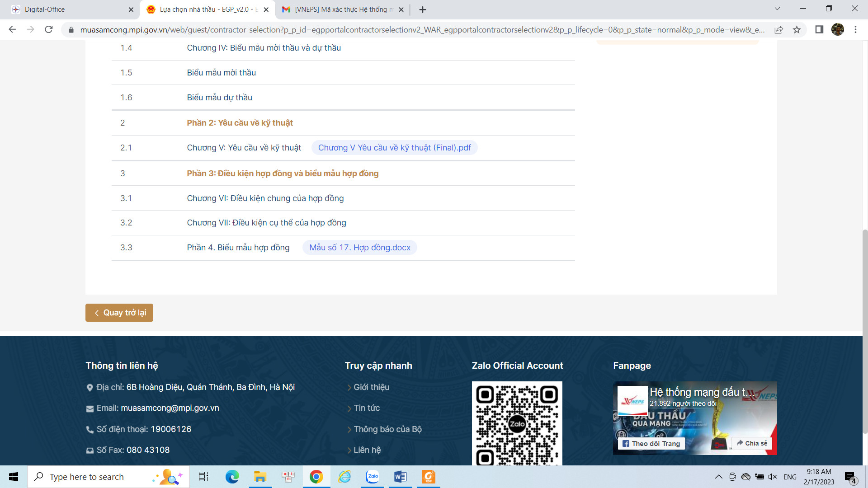Click heading Phần 2: Yêu cầu về kỹ thuật

tap(240, 123)
